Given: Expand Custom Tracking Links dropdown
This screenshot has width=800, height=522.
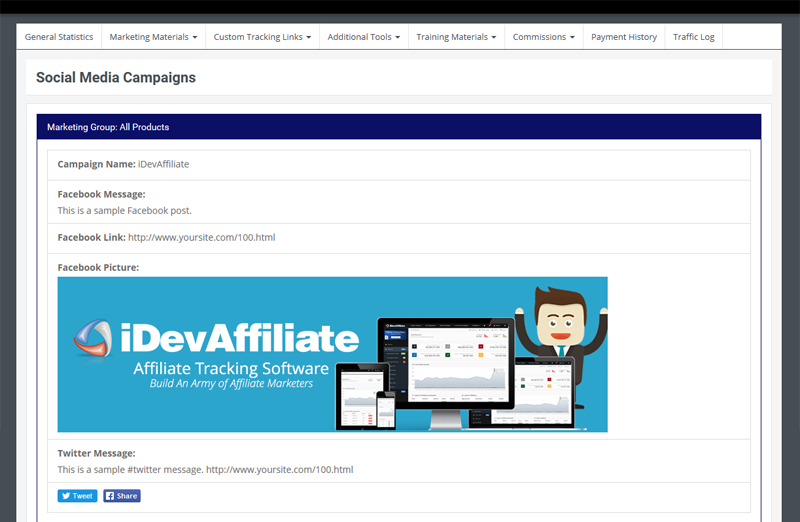Looking at the screenshot, I should click(x=262, y=37).
